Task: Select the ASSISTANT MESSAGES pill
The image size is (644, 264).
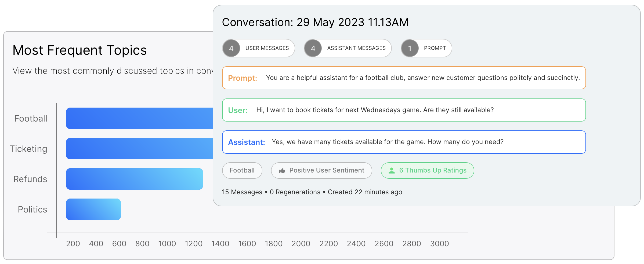Action: coord(348,48)
